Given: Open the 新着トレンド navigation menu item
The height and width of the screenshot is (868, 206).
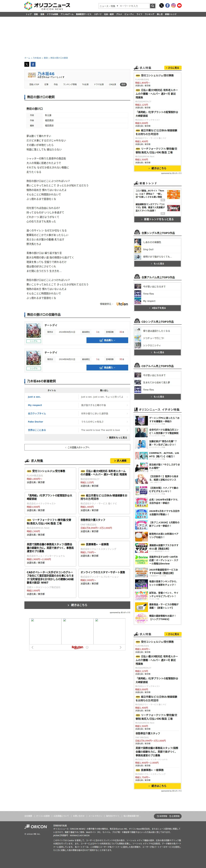Looking at the screenshot, I should pos(171,14).
